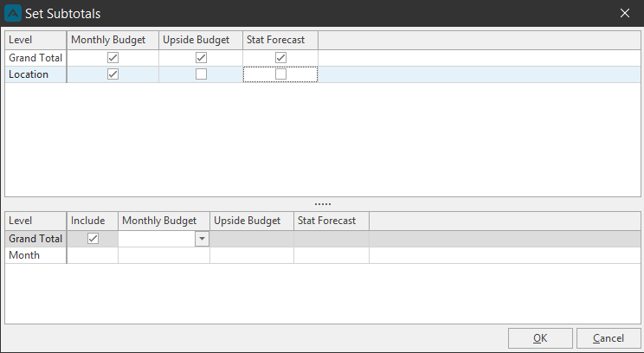This screenshot has height=353, width=644.
Task: Check Location Upside Budget checkbox
Action: (201, 74)
